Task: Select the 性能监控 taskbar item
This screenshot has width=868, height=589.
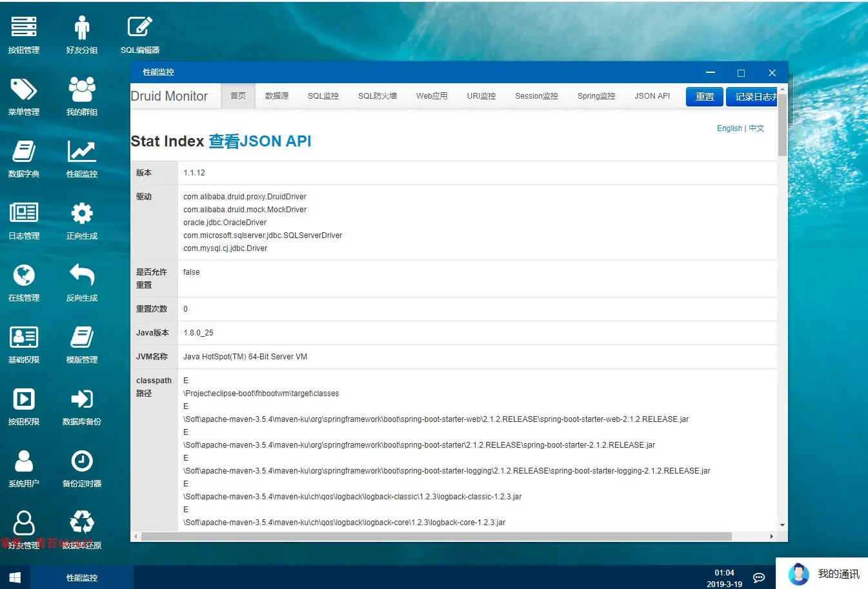Action: coord(82,577)
